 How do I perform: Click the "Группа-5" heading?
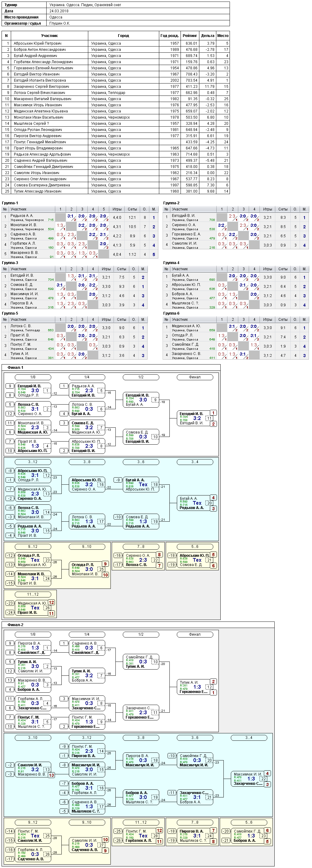10,313
